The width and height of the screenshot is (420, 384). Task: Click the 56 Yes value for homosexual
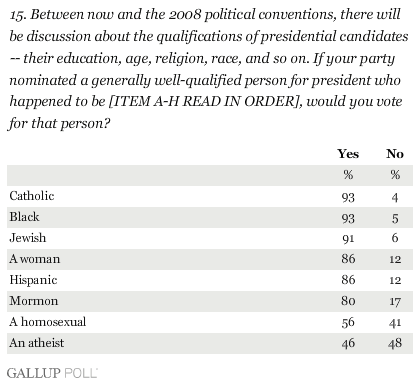click(x=348, y=322)
